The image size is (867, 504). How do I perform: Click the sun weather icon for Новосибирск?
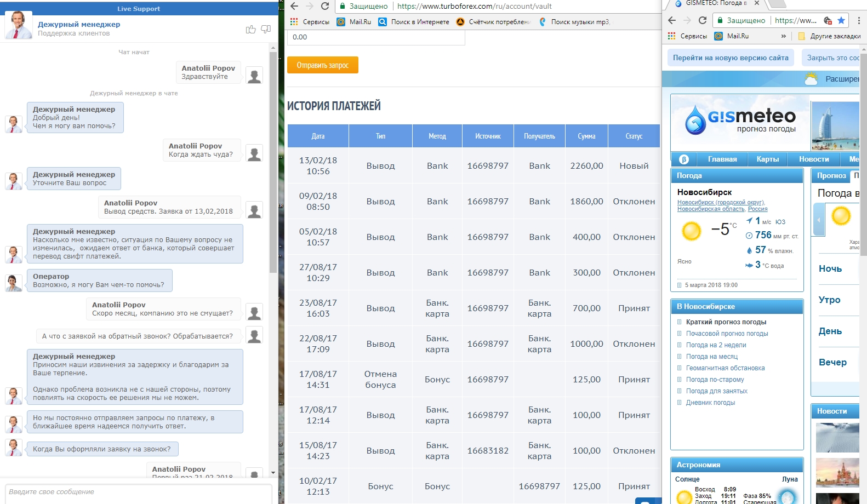point(691,231)
